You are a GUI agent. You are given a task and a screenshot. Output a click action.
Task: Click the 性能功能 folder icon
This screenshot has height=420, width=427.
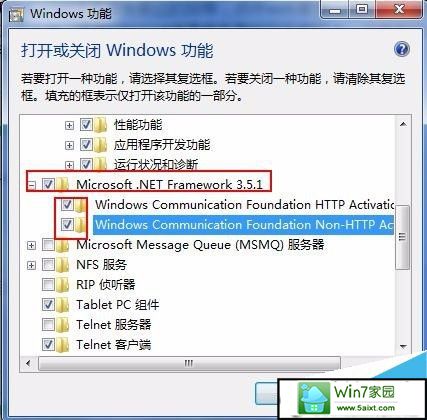click(x=100, y=125)
